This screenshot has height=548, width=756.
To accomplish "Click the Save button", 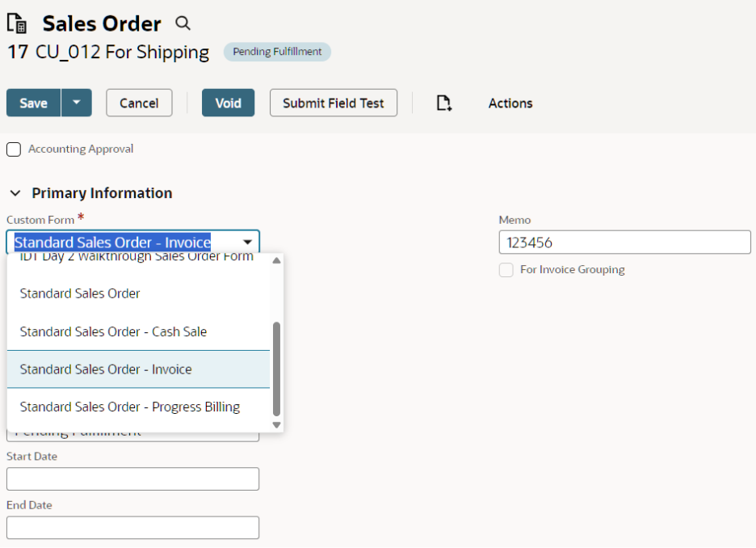I will pos(33,103).
